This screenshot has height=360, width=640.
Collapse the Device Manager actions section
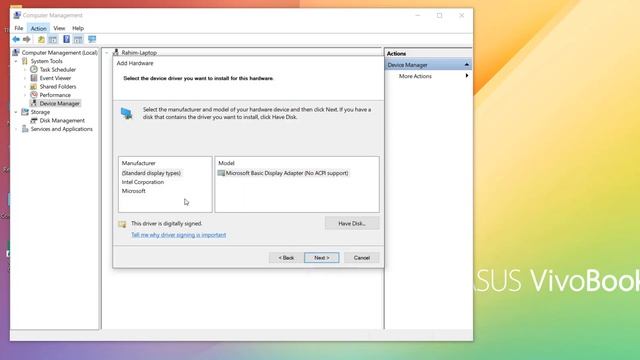(467, 65)
